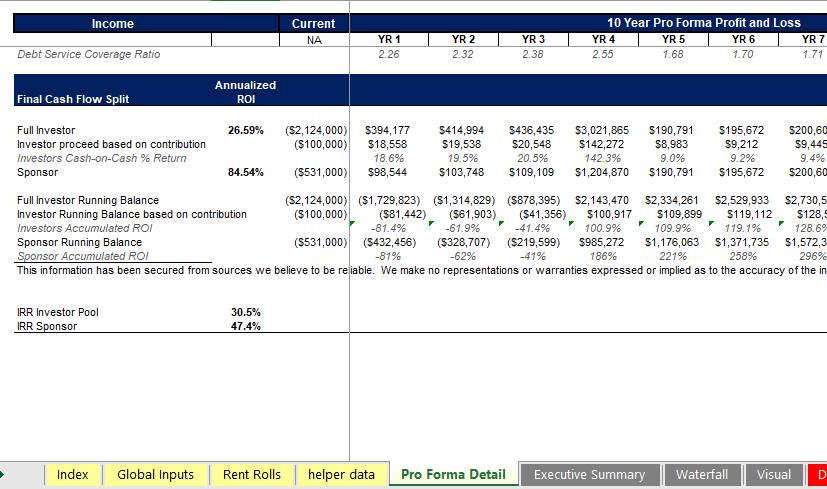The width and height of the screenshot is (827, 489).
Task: Select the YR 3 column header
Action: pyautogui.click(x=533, y=40)
